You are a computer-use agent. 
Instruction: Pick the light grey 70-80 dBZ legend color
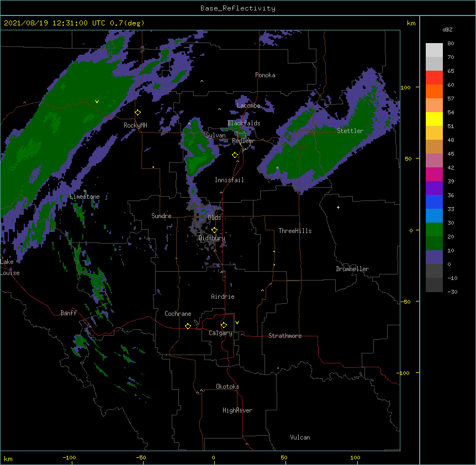(434, 50)
